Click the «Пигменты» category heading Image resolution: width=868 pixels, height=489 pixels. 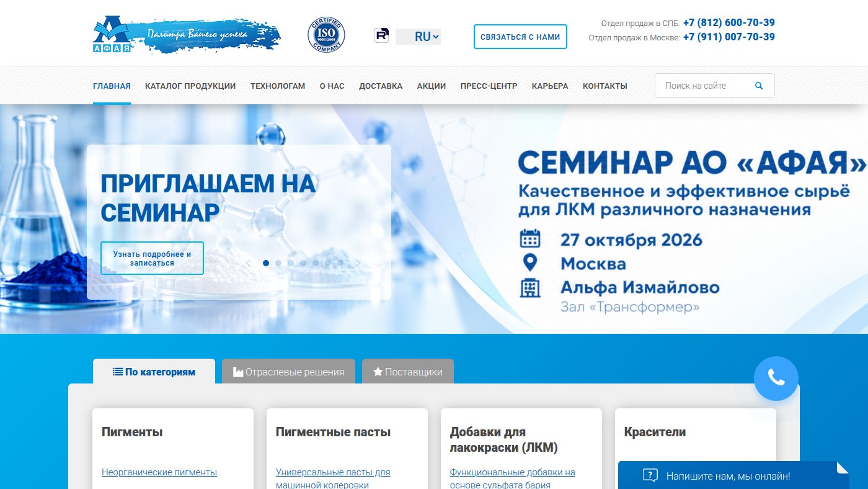[x=132, y=432]
